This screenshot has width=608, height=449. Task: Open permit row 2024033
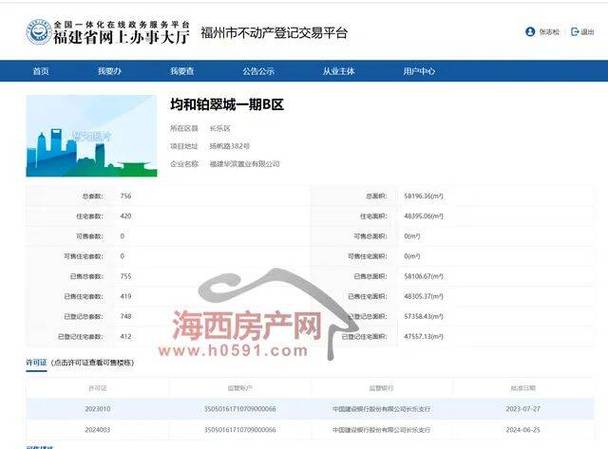[x=310, y=429]
